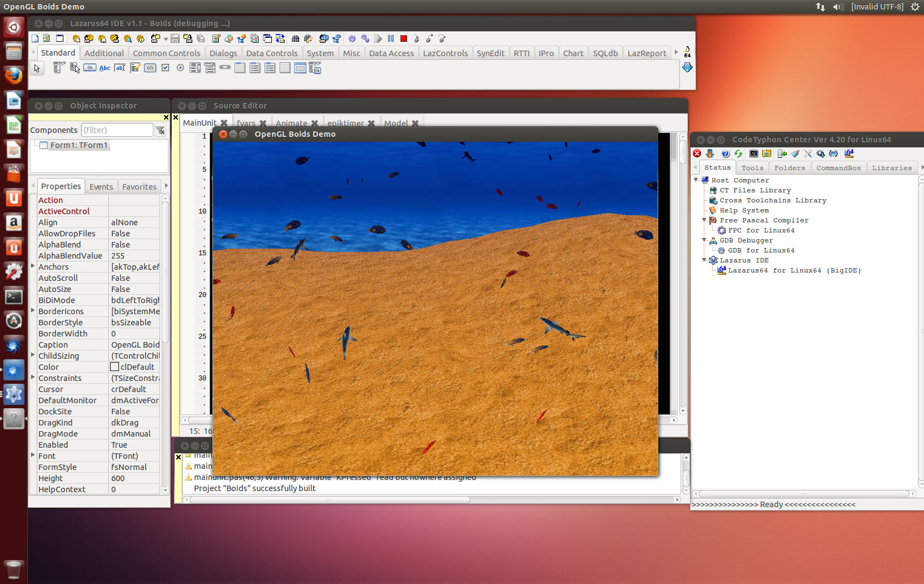This screenshot has width=924, height=584.
Task: Pick the TEdit palette component
Action: [x=120, y=68]
